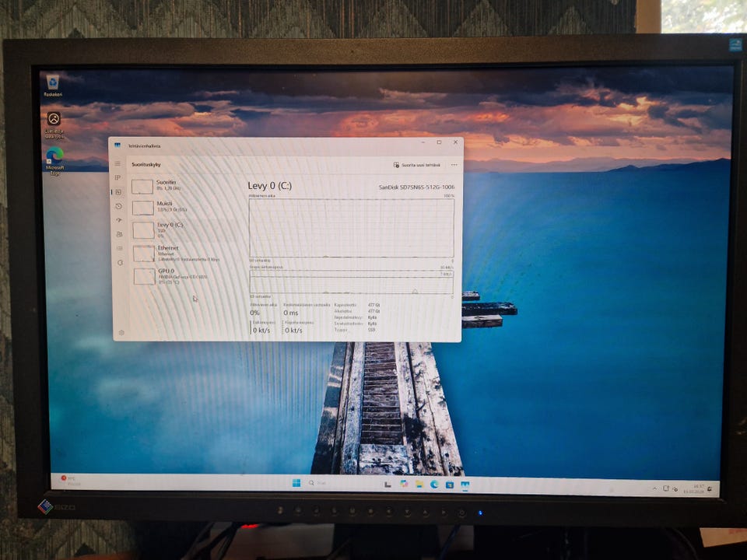This screenshot has width=747, height=560.
Task: Open the weather widget on the taskbar
Action: point(71,481)
